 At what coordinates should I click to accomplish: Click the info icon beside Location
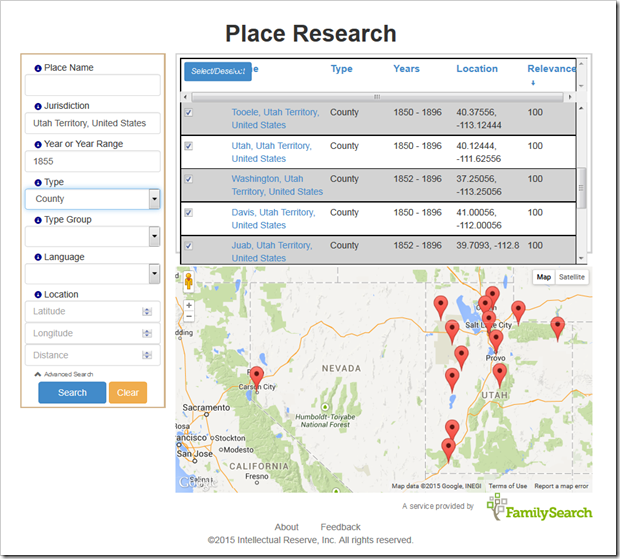[38, 295]
